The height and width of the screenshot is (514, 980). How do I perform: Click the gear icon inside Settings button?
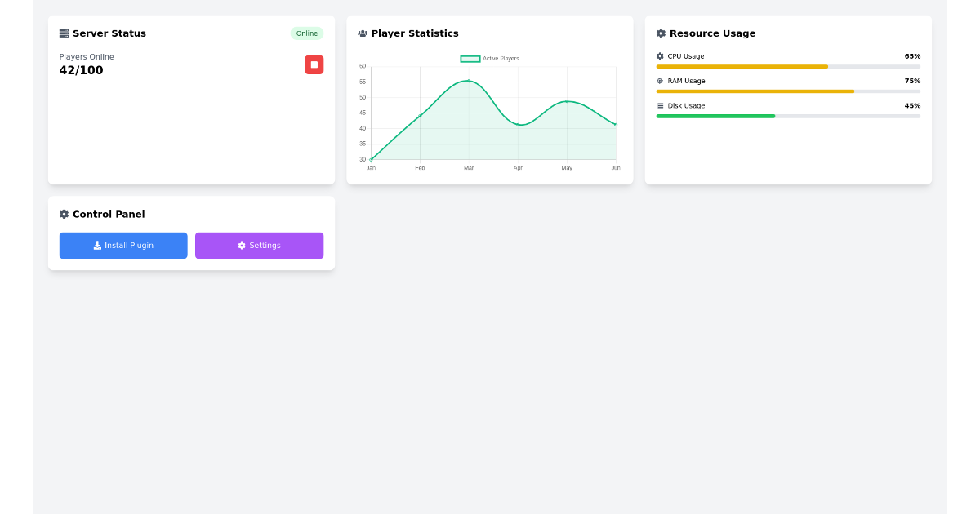(241, 245)
